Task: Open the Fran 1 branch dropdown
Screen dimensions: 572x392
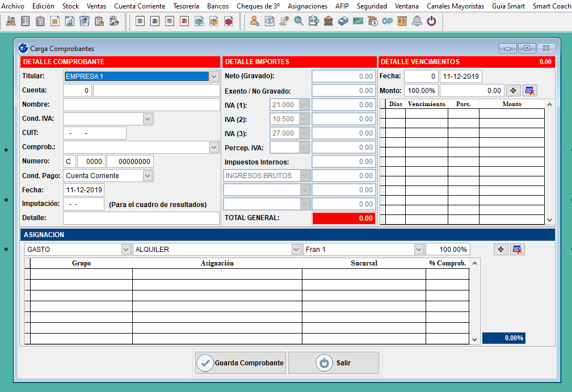Action: tap(419, 250)
